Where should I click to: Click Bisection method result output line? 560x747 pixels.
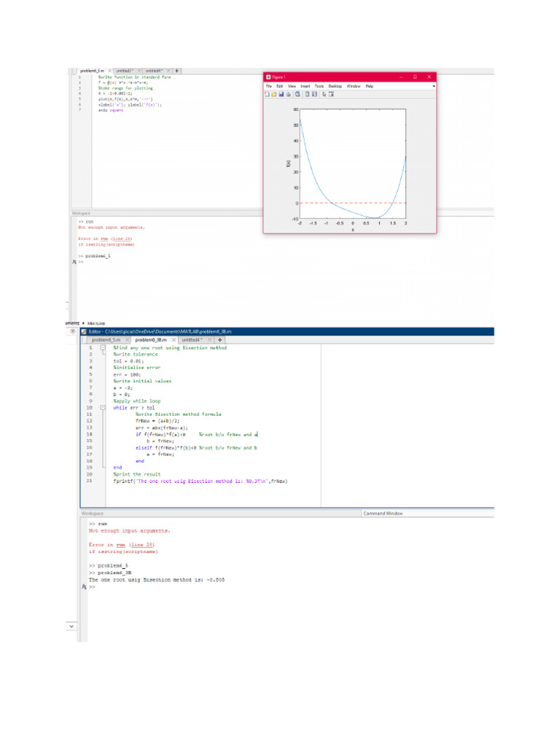(157, 580)
